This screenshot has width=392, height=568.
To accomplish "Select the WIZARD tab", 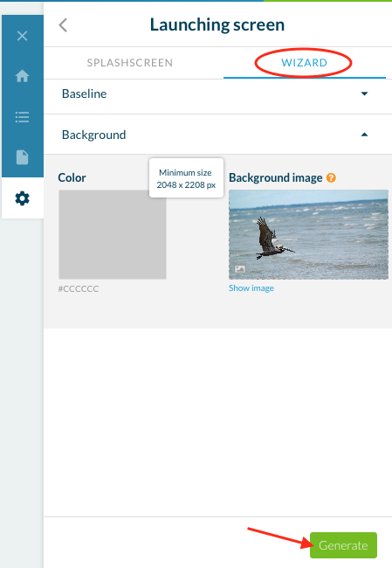I will [305, 63].
